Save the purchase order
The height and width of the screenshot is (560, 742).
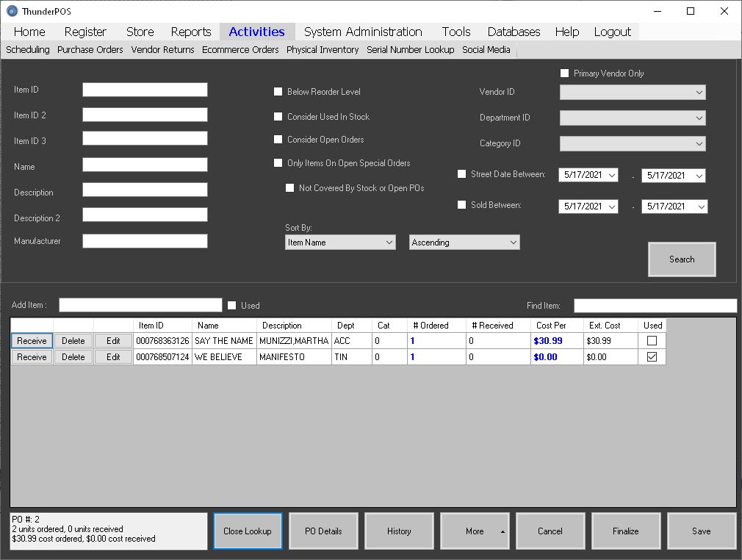tap(702, 531)
